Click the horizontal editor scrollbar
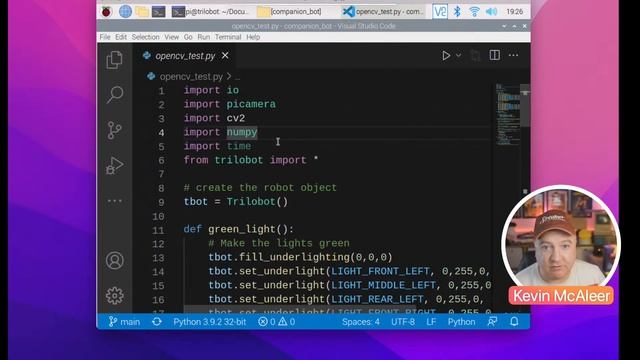This screenshot has width=640, height=360. [x=300, y=310]
